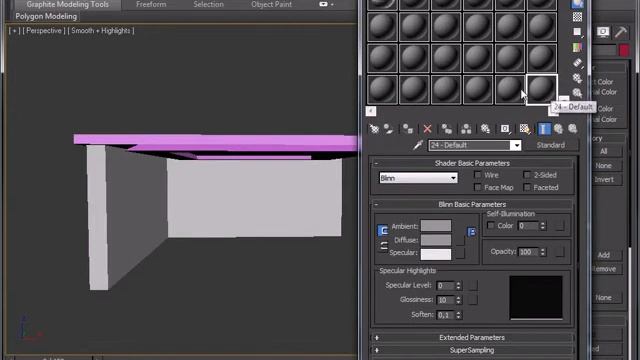The width and height of the screenshot is (640, 360).
Task: Click Glossiness value field
Action: [x=445, y=300]
